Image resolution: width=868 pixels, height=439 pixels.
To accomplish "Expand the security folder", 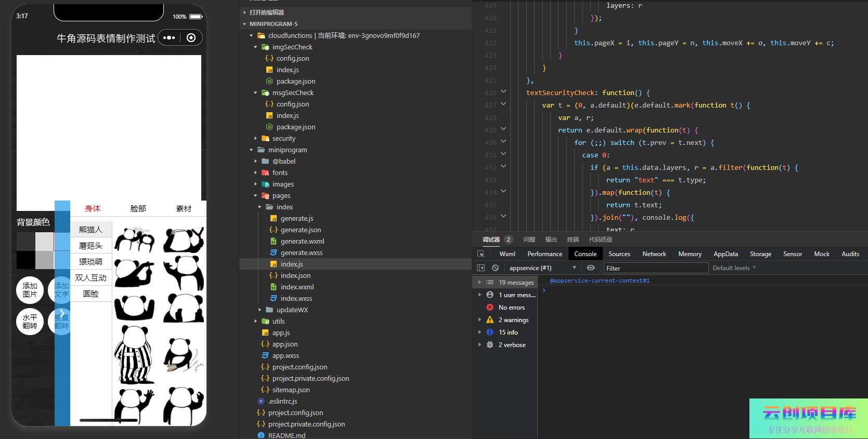I will pyautogui.click(x=283, y=139).
